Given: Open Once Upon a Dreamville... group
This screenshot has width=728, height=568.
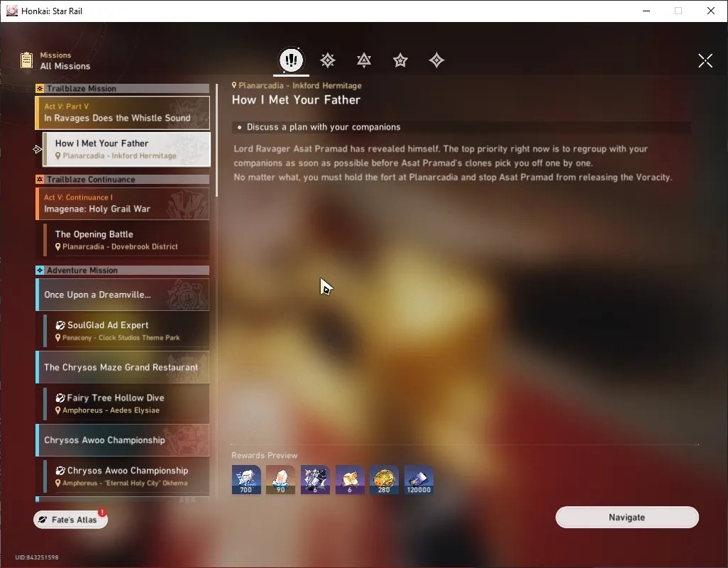Looking at the screenshot, I should [x=123, y=295].
